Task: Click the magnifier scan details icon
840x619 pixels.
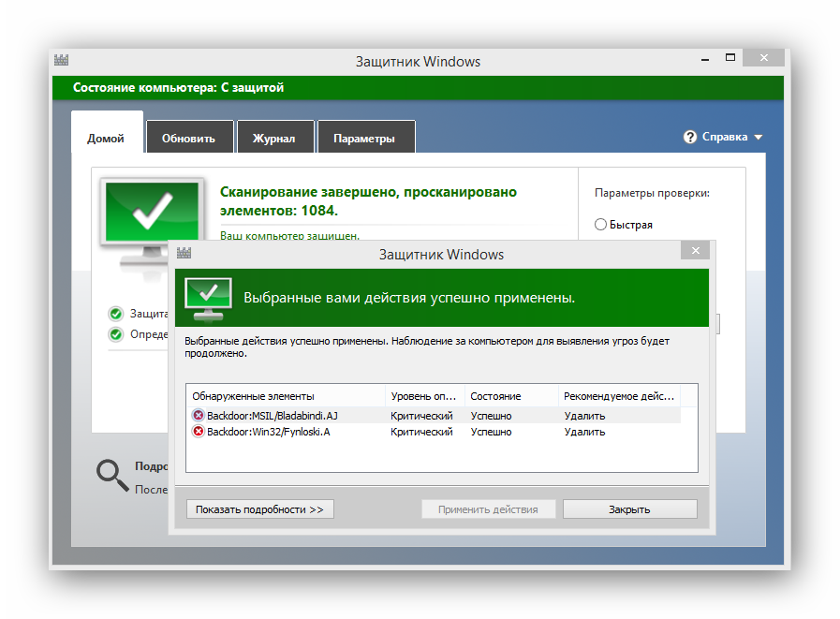Action: point(112,475)
